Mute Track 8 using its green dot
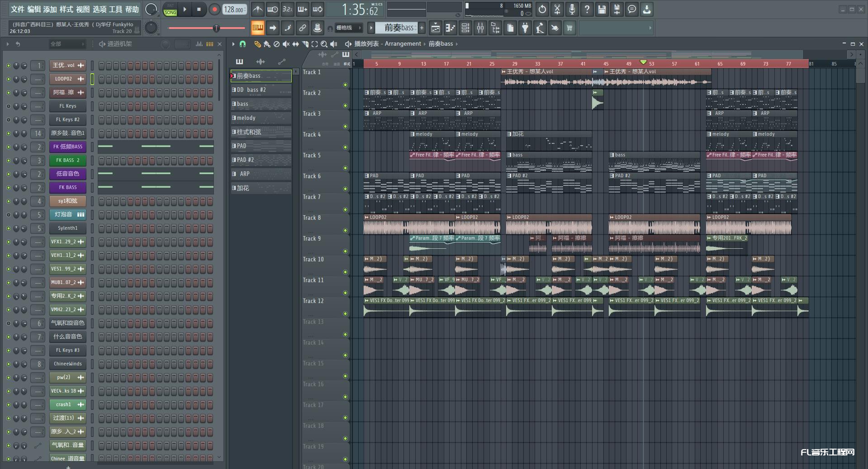 (345, 230)
